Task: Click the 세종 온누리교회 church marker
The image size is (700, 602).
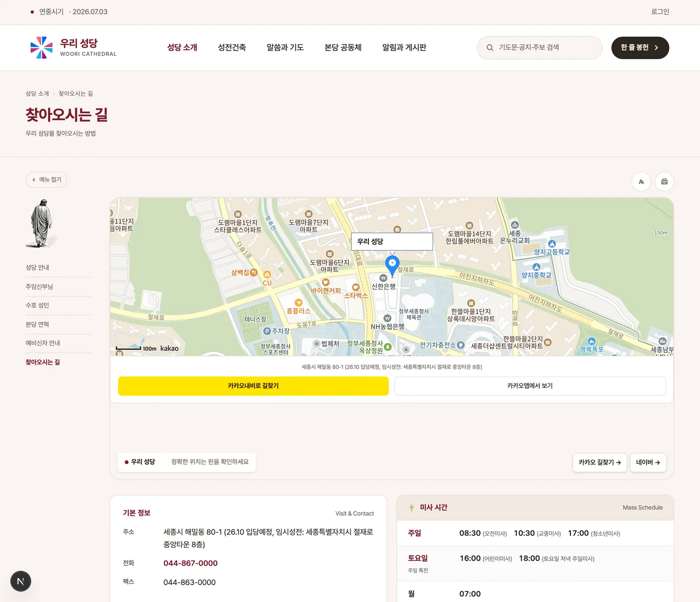Action: pos(515,225)
